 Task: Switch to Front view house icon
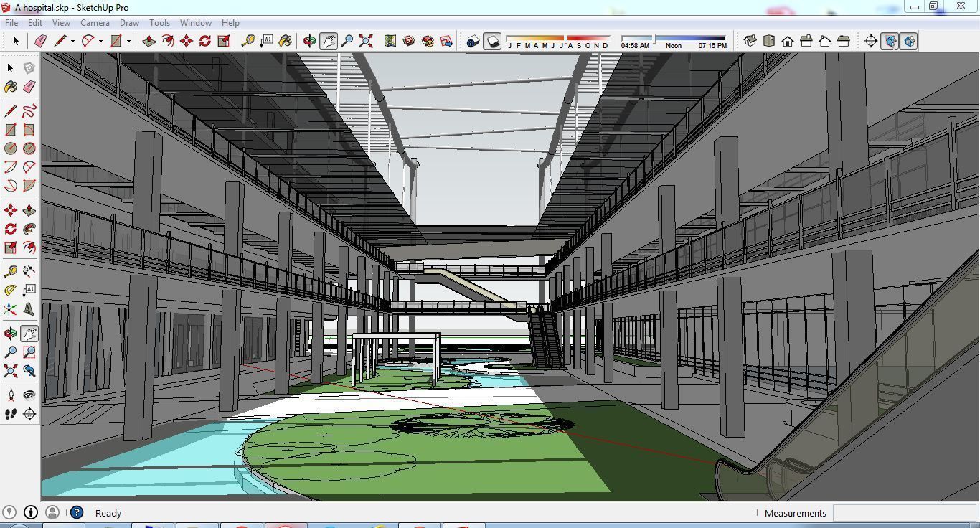788,41
